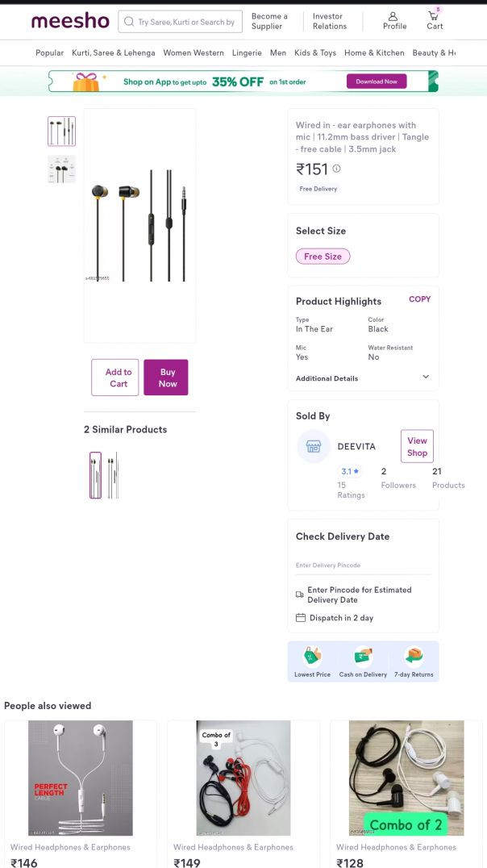Click the Enter Delivery Pincode field

(x=363, y=565)
